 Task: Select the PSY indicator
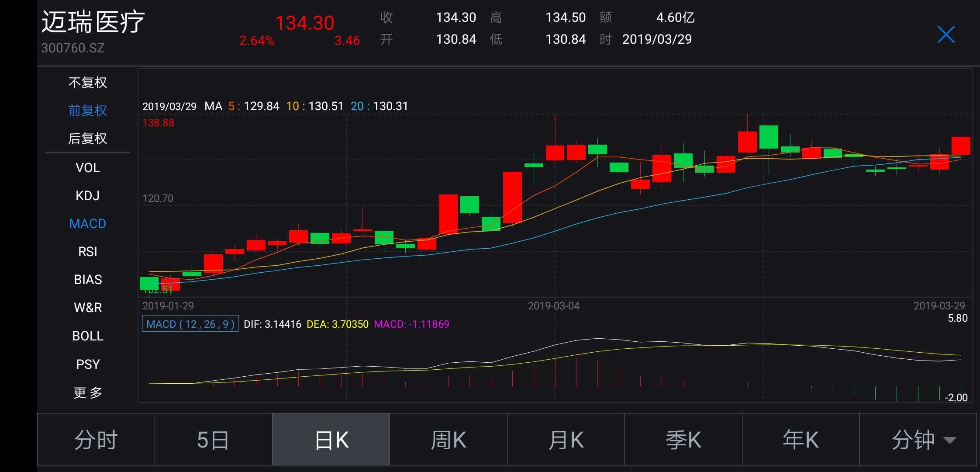[x=87, y=364]
